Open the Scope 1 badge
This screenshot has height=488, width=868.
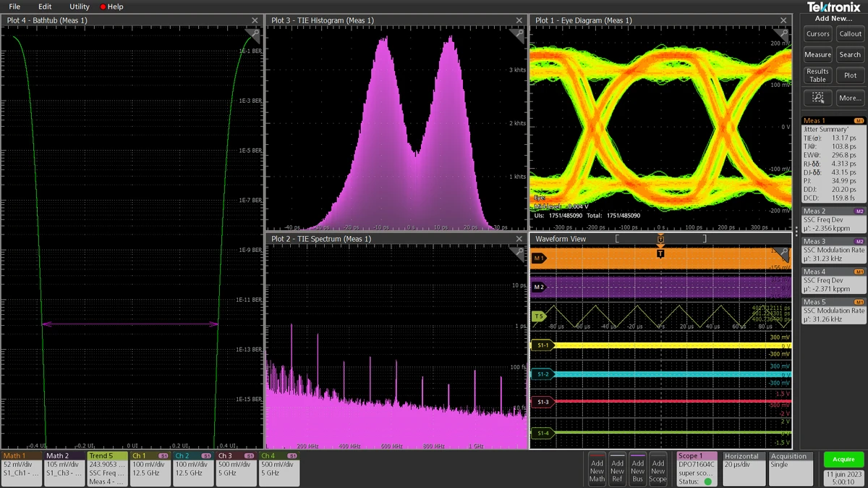coord(697,468)
